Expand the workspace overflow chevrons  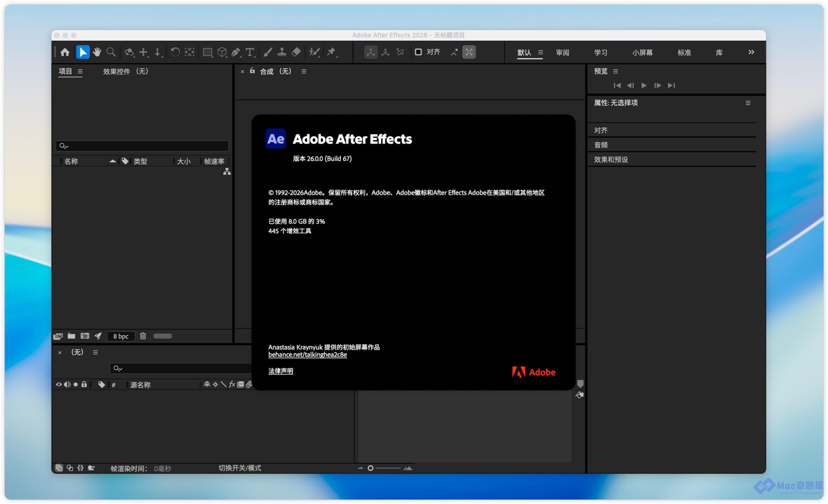click(751, 52)
